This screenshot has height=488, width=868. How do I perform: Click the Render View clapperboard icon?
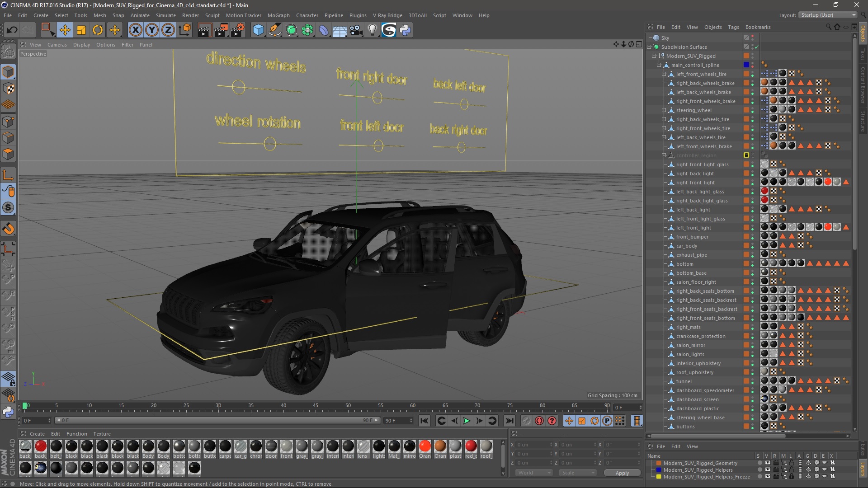[204, 30]
